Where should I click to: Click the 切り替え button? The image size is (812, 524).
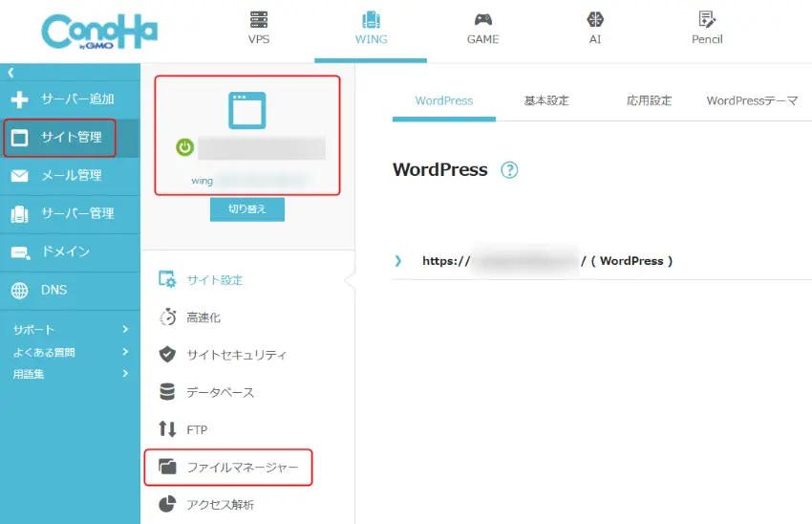pyautogui.click(x=247, y=209)
